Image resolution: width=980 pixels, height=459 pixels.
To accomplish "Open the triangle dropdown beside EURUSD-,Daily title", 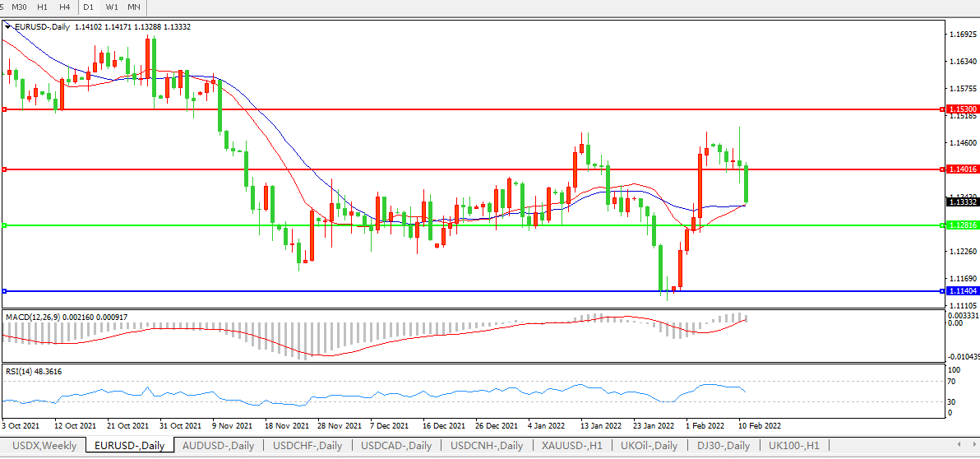I will 8,26.
